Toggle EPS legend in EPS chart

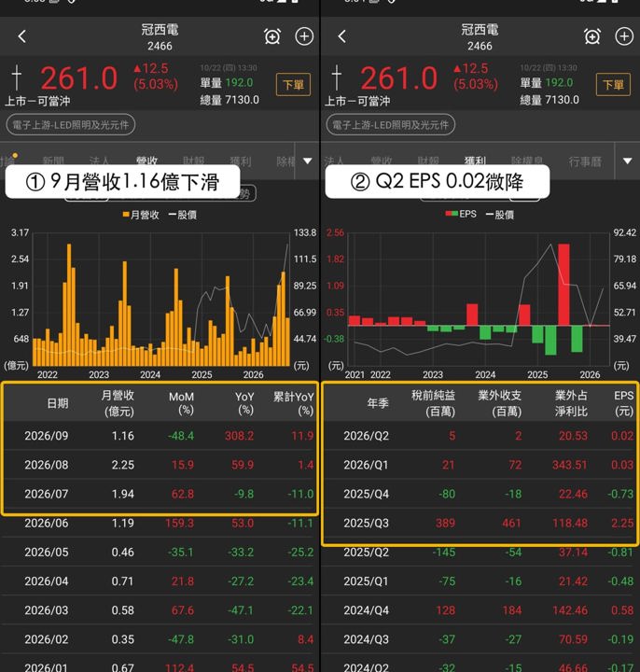point(461,214)
